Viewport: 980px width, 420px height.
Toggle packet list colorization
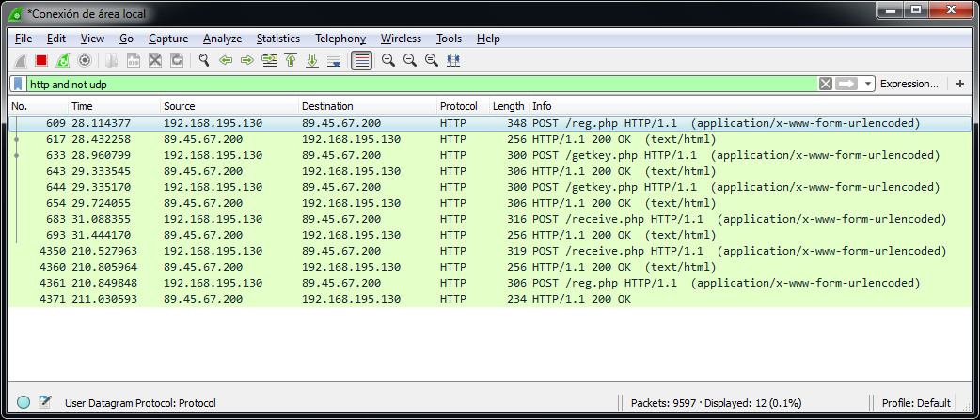361,60
